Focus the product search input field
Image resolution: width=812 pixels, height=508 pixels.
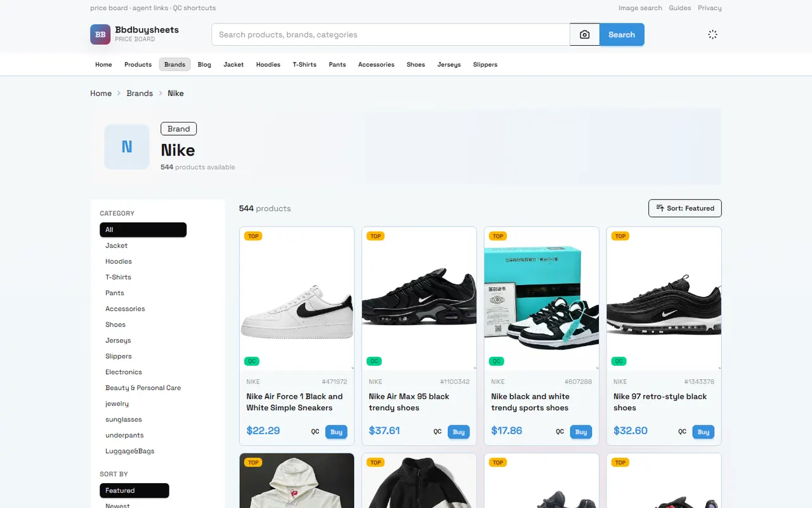click(391, 35)
